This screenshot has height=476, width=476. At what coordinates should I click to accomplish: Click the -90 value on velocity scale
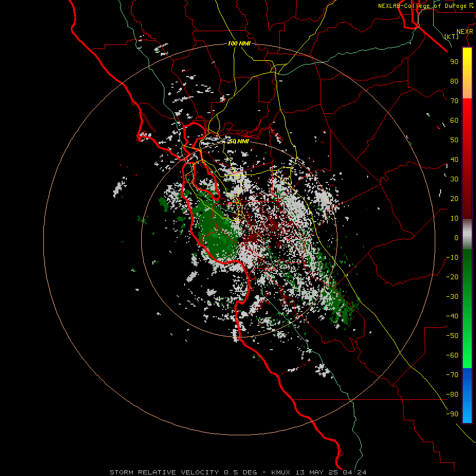452,414
